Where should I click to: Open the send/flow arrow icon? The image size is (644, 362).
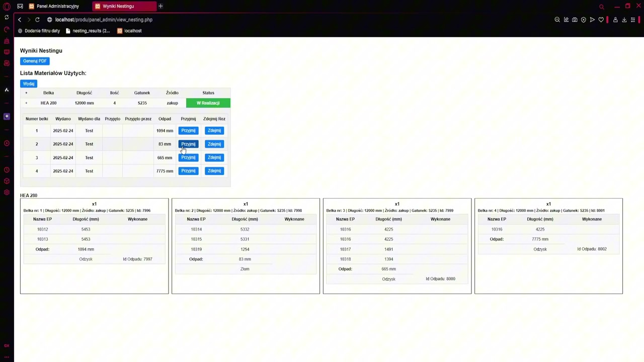(592, 20)
